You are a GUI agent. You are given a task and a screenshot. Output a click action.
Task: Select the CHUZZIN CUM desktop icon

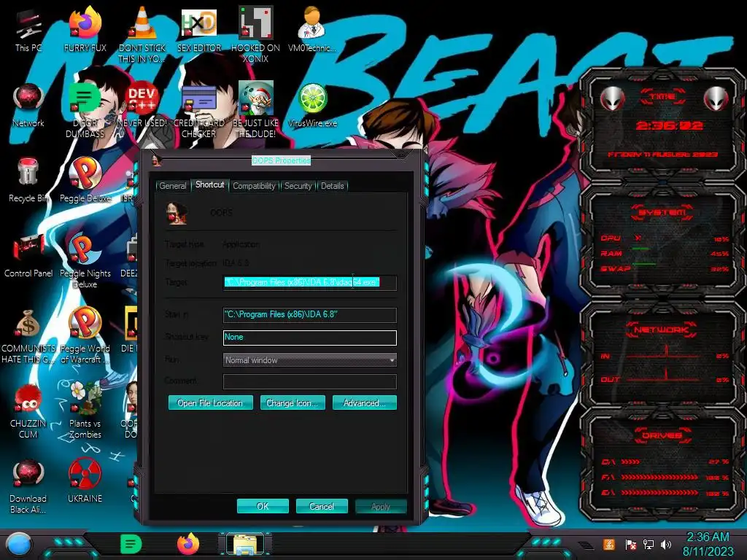28,411
